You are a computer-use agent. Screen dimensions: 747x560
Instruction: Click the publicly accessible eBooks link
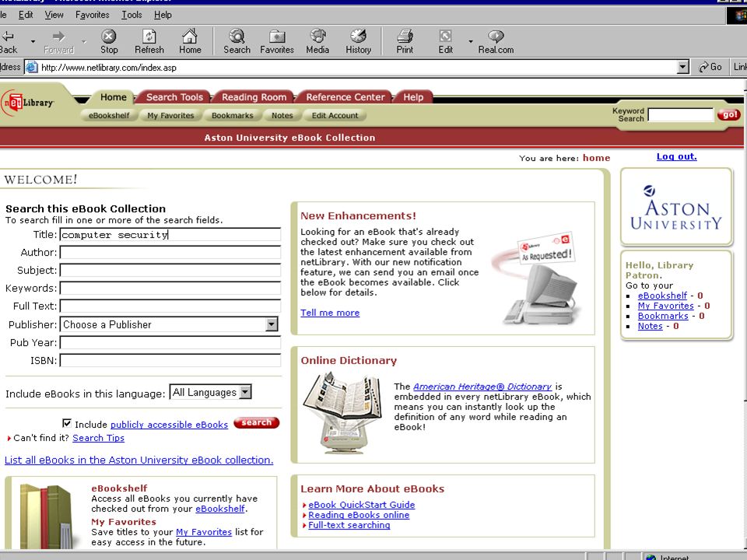(x=169, y=425)
